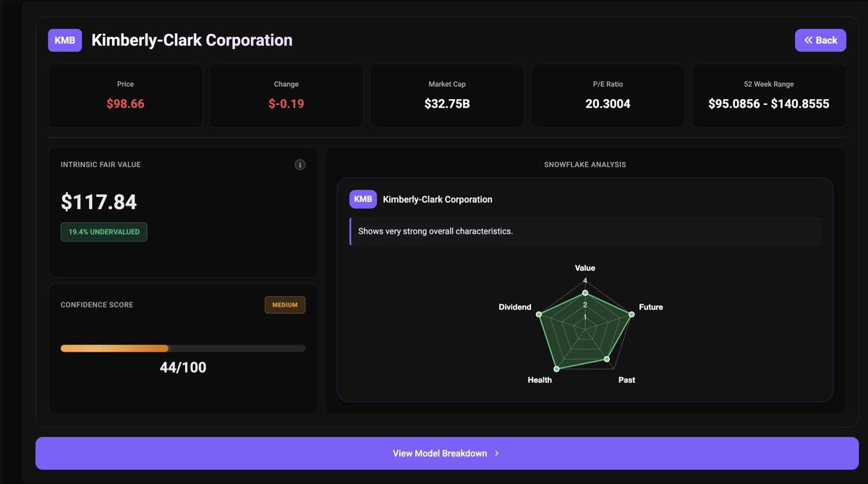This screenshot has width=868, height=484.
Task: Click the Future point on radar chart
Action: tap(631, 314)
